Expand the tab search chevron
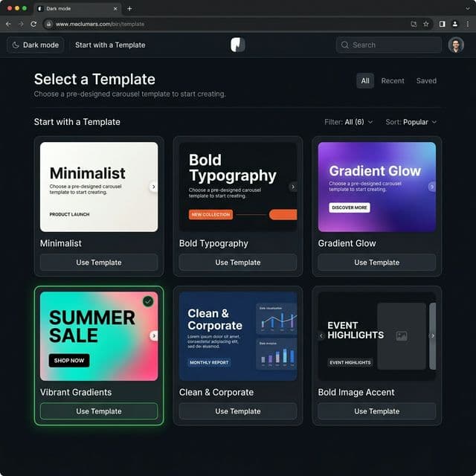Image resolution: width=476 pixels, height=476 pixels. 468,8
